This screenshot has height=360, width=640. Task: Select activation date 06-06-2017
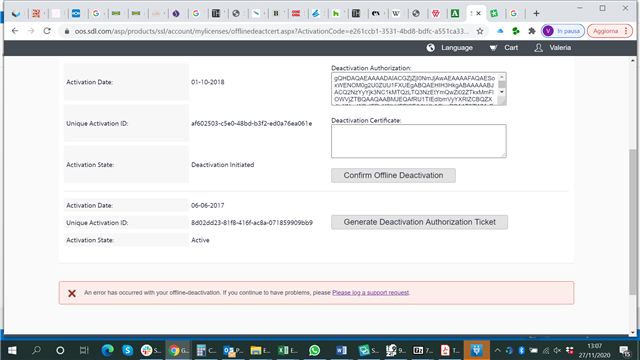click(207, 205)
